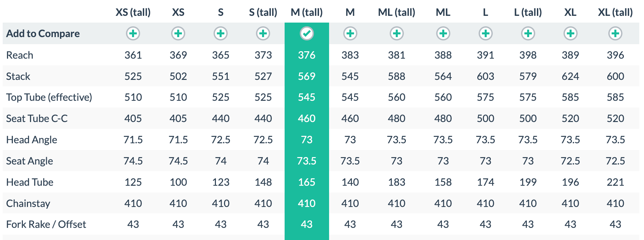Add ML (tall) size to compare
Viewport: 644px width, 240px height.
point(396,33)
